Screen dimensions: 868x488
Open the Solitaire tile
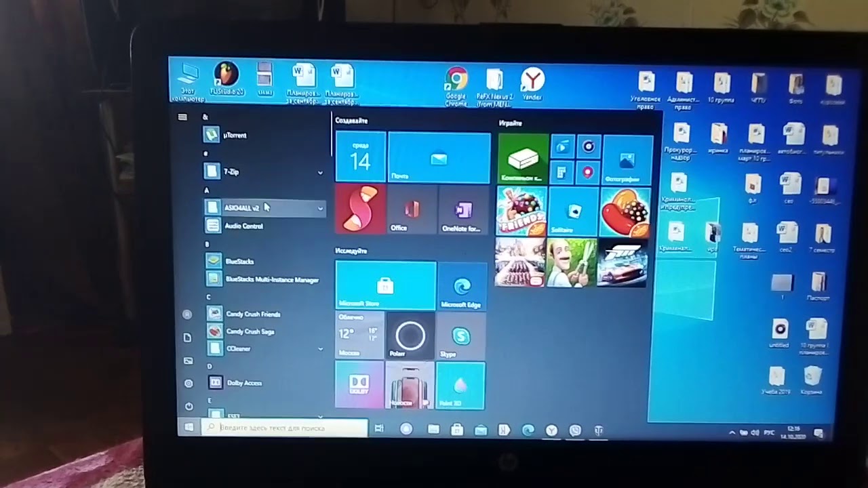[573, 211]
